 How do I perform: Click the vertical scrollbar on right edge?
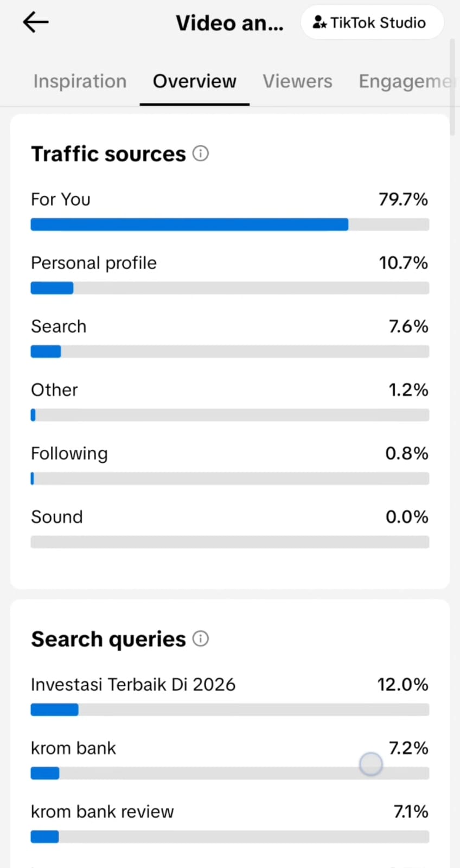pyautogui.click(x=452, y=87)
